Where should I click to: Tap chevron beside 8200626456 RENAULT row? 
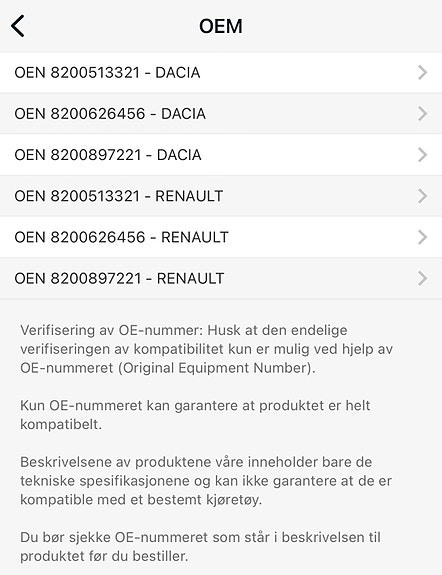[x=423, y=237]
